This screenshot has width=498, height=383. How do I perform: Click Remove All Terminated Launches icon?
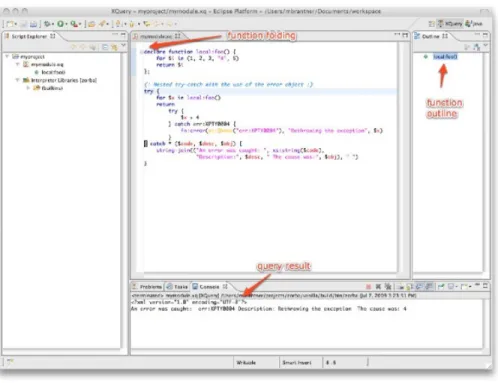pos(388,286)
